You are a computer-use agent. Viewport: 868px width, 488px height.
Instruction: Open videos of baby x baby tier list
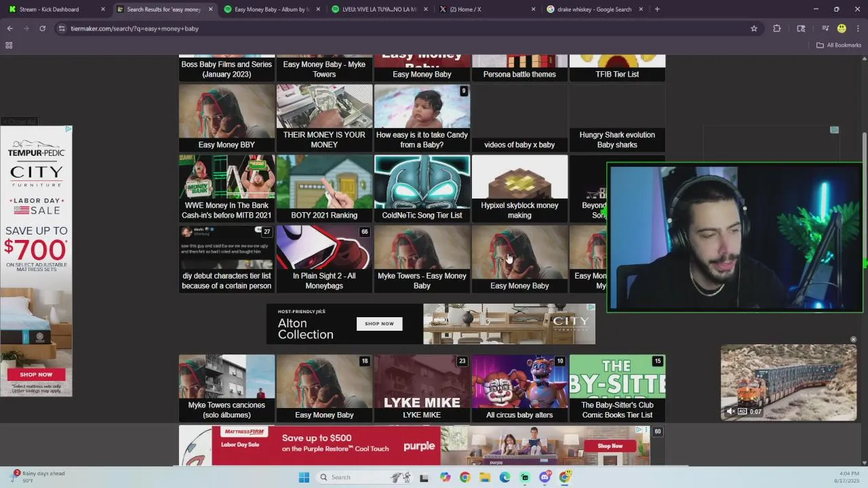click(x=519, y=118)
